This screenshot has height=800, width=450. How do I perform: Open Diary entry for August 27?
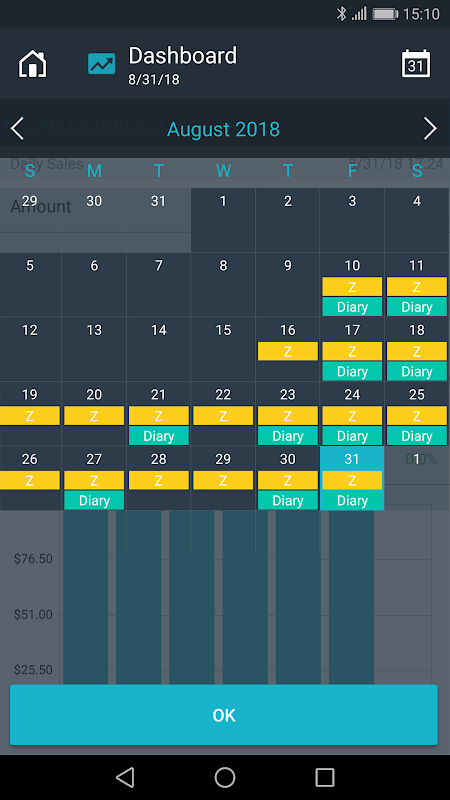pyautogui.click(x=94, y=501)
